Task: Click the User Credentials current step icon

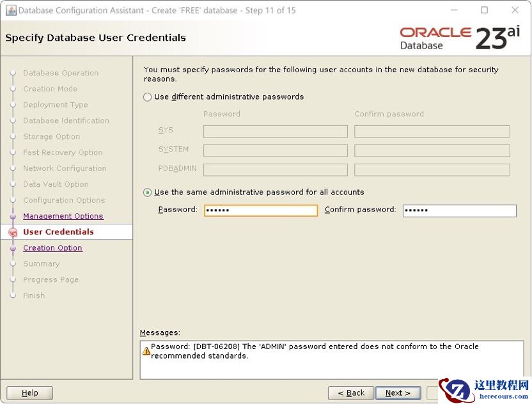Action: point(13,232)
